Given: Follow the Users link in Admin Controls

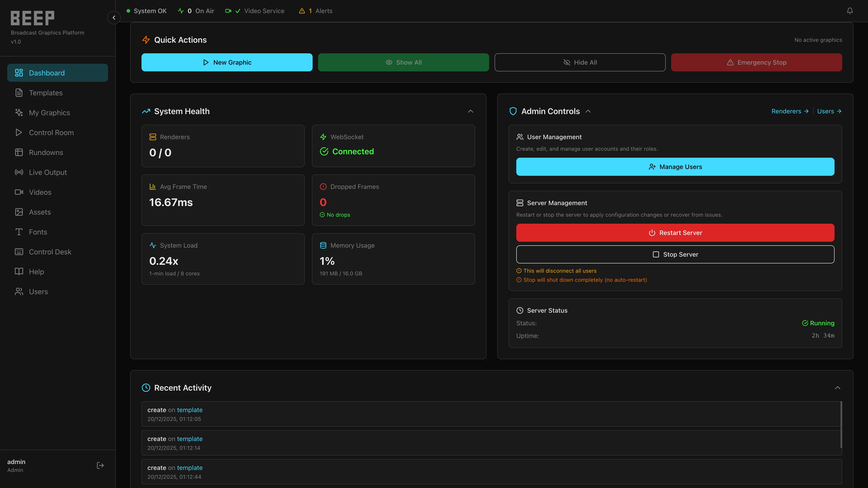Looking at the screenshot, I should pyautogui.click(x=829, y=111).
